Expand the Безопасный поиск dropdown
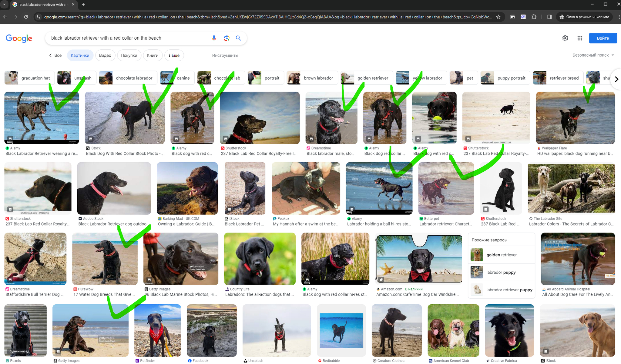 [x=593, y=55]
